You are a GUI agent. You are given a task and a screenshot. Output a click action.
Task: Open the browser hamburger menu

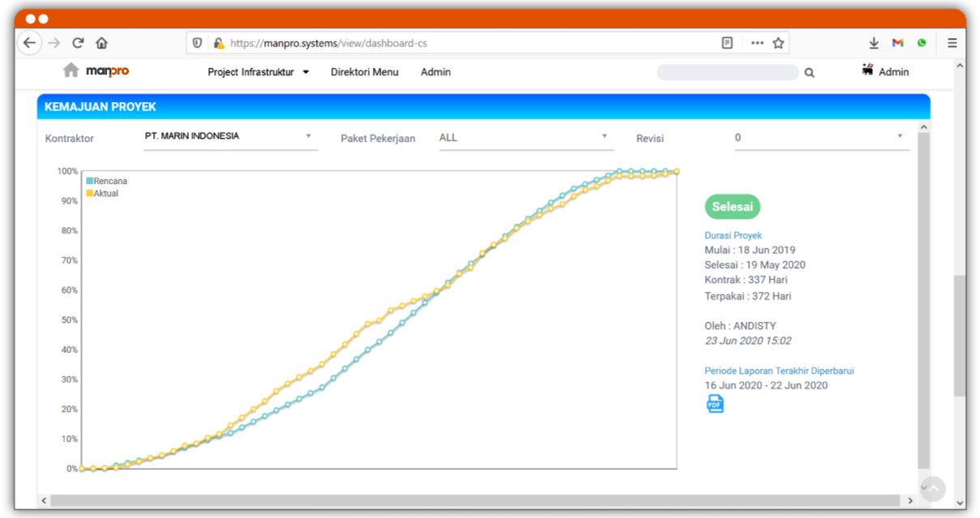click(x=952, y=43)
